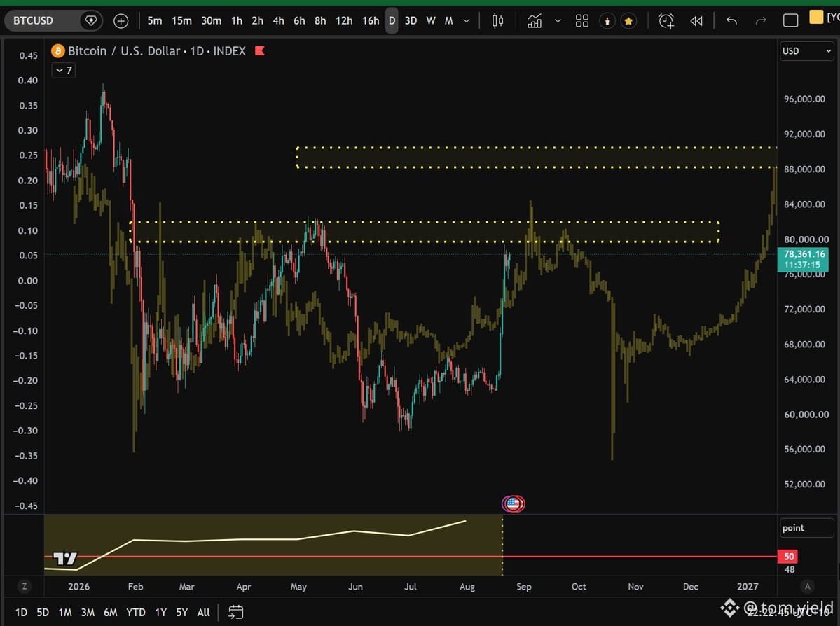This screenshot has height=626, width=840.
Task: Choose the 12h interval
Action: click(344, 20)
